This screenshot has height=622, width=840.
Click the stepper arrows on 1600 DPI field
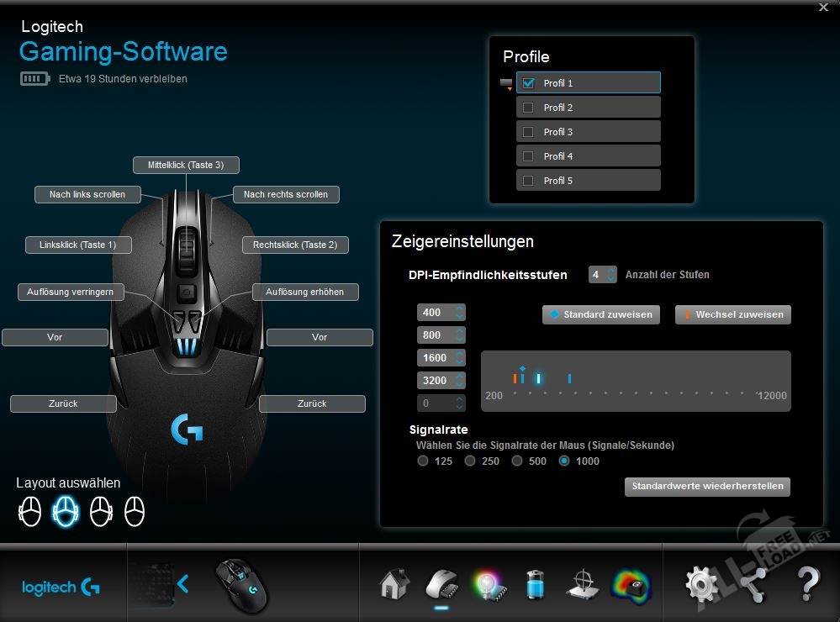tap(459, 358)
